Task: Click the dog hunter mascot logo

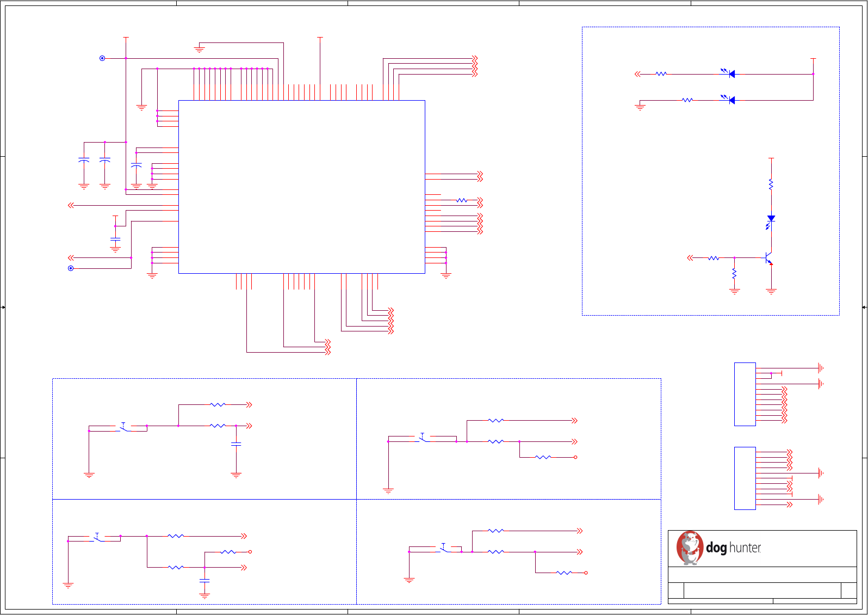Action: tap(690, 548)
